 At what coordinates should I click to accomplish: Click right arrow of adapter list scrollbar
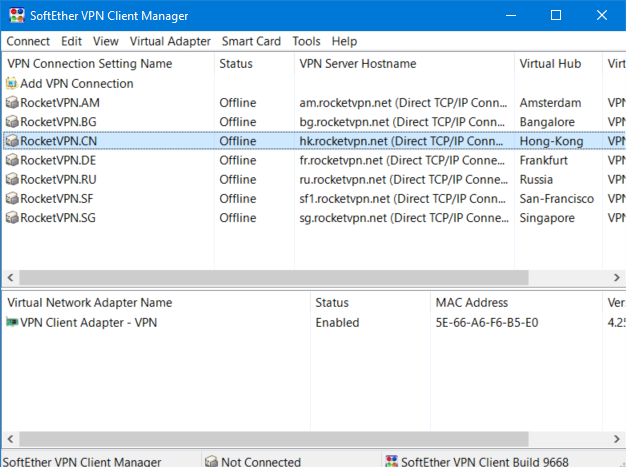(617, 439)
